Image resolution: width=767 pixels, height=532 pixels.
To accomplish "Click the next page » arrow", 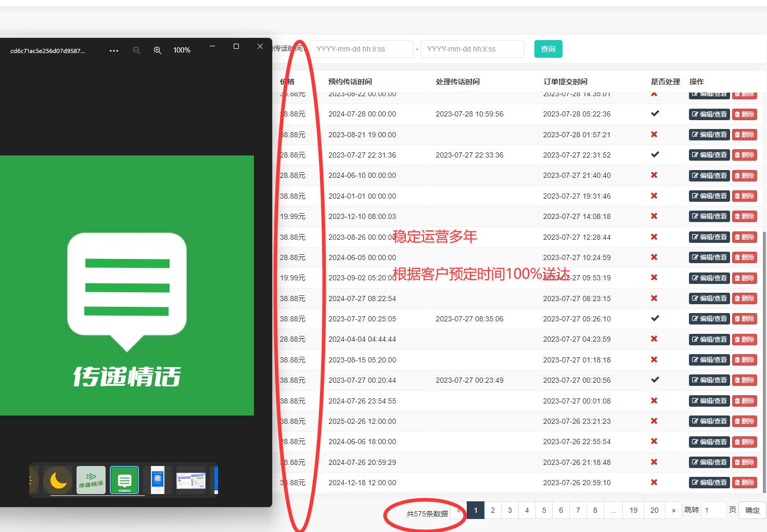I will [673, 510].
